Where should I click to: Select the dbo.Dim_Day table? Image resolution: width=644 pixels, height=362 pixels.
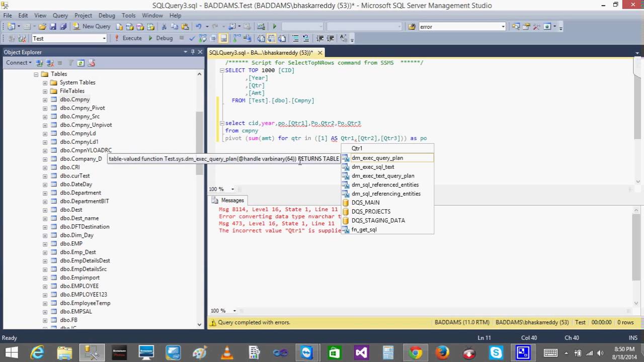pyautogui.click(x=76, y=235)
